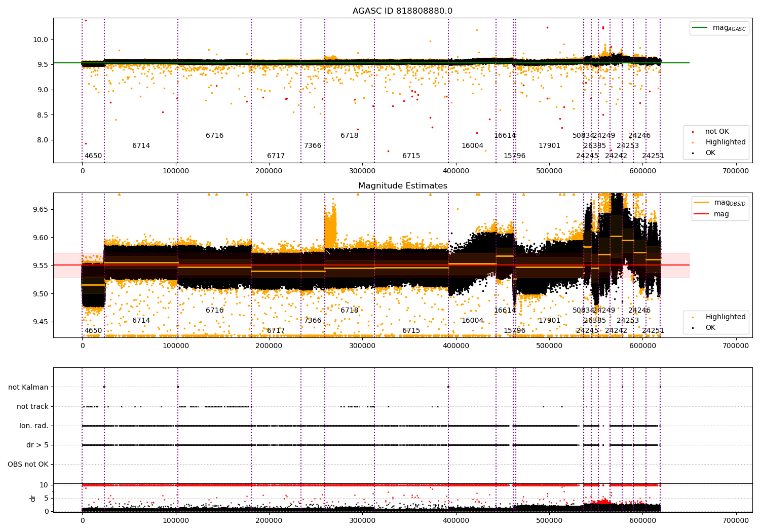Click obsid label 6716 in the top plot

pos(215,136)
